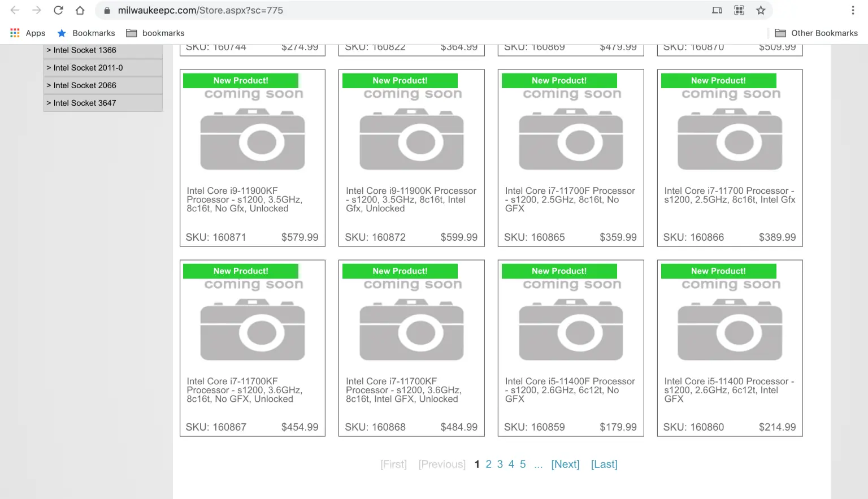868x499 pixels.
Task: Click the browser back arrow
Action: coord(15,10)
